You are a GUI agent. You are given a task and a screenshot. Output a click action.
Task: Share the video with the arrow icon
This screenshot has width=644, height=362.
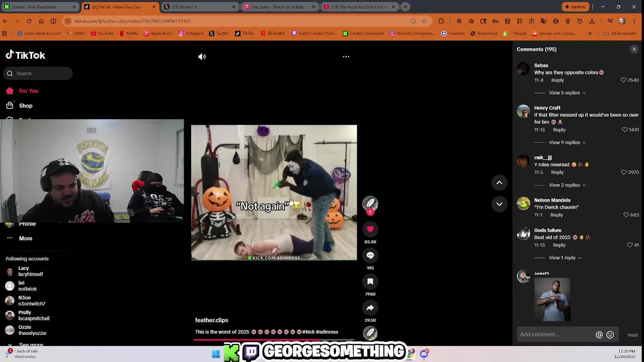click(x=370, y=308)
